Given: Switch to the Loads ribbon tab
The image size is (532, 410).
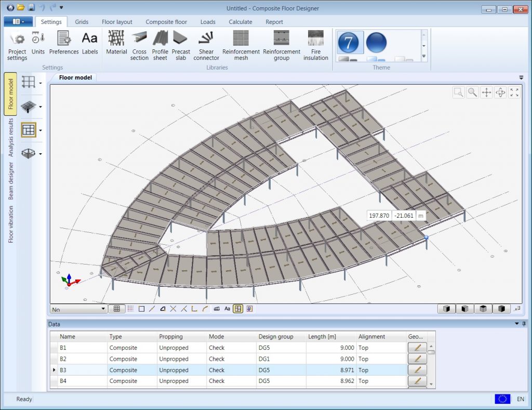Looking at the screenshot, I should 208,22.
